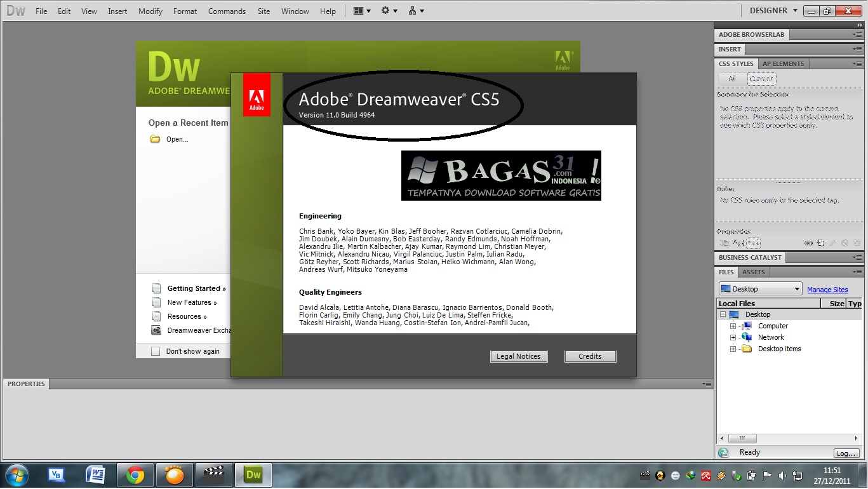Screen dimensions: 868x489
Task: Open Google Chrome from the taskbar
Action: [135, 474]
